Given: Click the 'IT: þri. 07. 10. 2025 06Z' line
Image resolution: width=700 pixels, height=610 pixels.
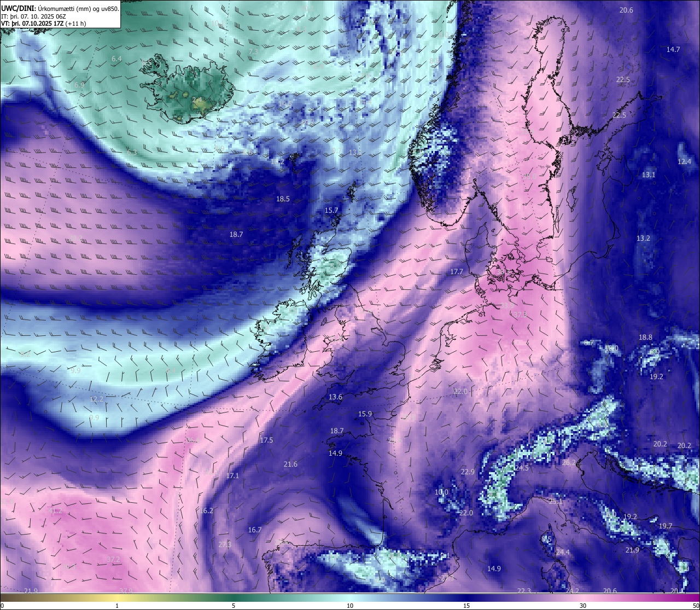Looking at the screenshot, I should (x=33, y=16).
